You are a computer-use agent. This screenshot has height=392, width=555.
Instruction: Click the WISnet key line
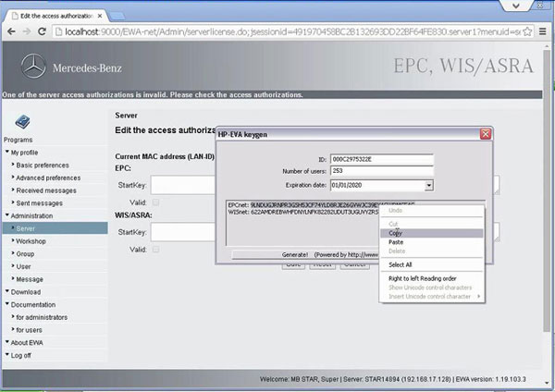click(303, 212)
